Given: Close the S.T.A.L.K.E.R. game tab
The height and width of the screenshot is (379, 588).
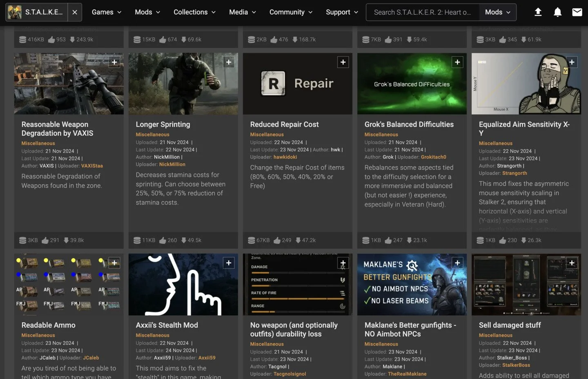Looking at the screenshot, I should tap(75, 12).
